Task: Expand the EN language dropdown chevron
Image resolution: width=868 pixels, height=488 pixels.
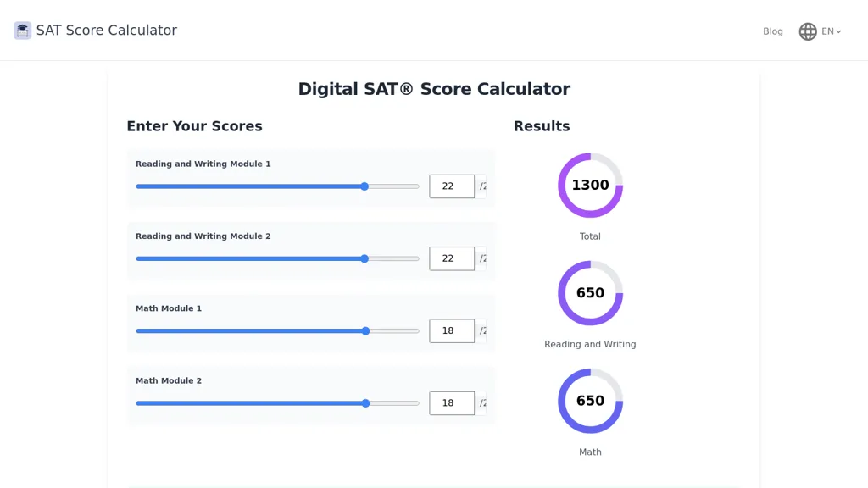Action: tap(838, 32)
